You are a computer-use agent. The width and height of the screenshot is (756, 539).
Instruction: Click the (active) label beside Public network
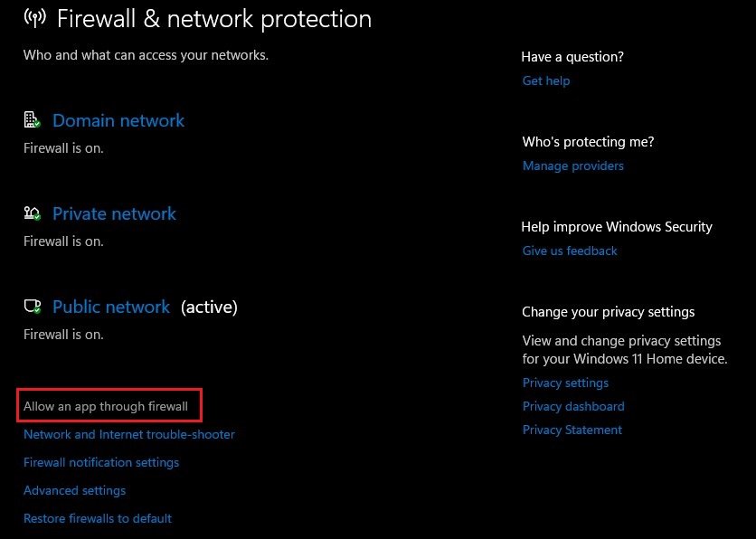click(x=209, y=307)
